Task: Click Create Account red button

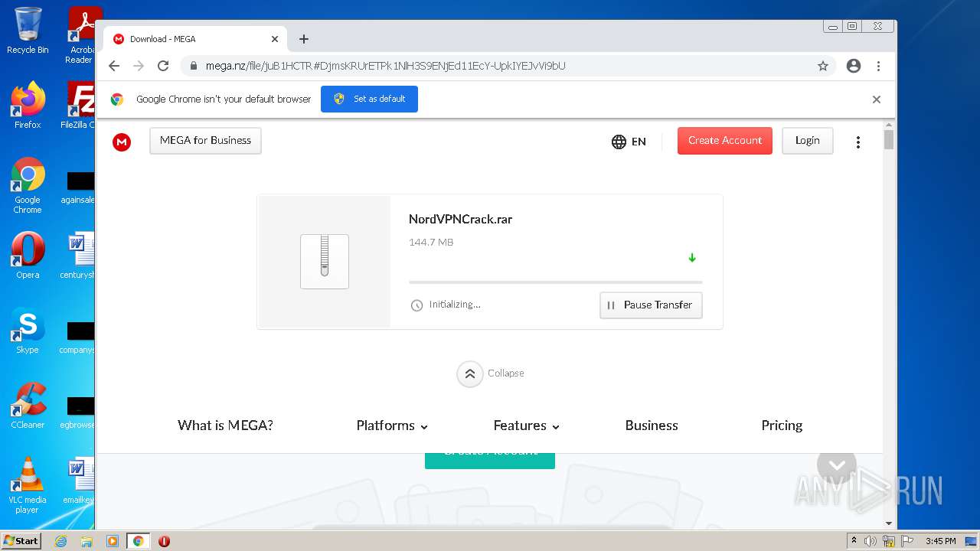Action: (725, 141)
